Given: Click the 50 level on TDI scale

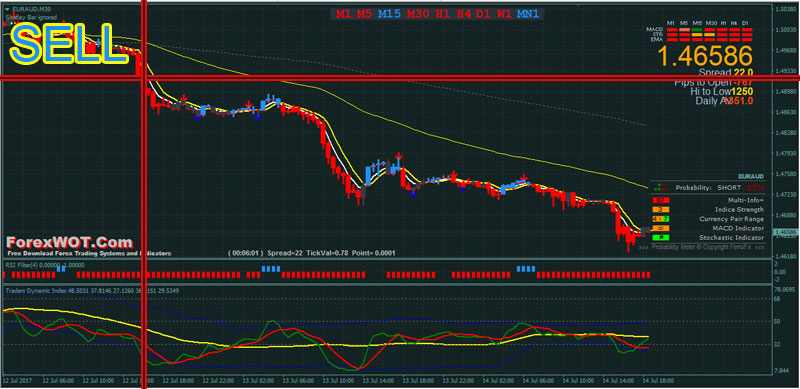Looking at the screenshot, I should pyautogui.click(x=777, y=322).
